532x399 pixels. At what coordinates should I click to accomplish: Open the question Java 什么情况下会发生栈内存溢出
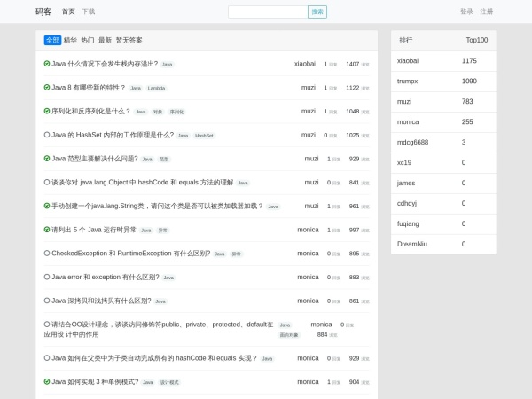pyautogui.click(x=105, y=64)
